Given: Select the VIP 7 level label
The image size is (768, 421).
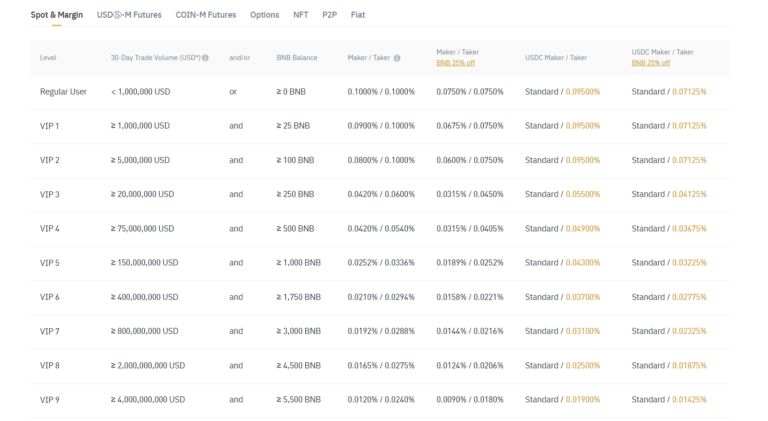Looking at the screenshot, I should point(49,331).
